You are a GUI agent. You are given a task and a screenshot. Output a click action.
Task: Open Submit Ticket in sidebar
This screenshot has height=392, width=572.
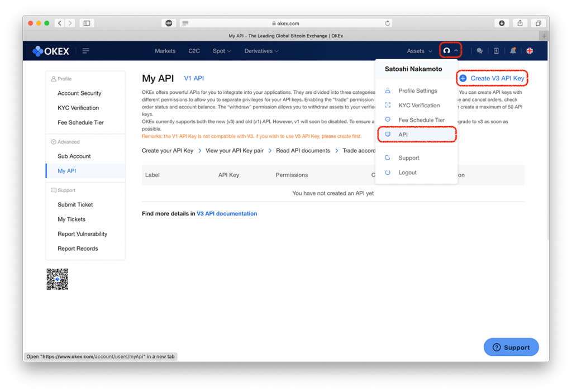[x=75, y=204]
